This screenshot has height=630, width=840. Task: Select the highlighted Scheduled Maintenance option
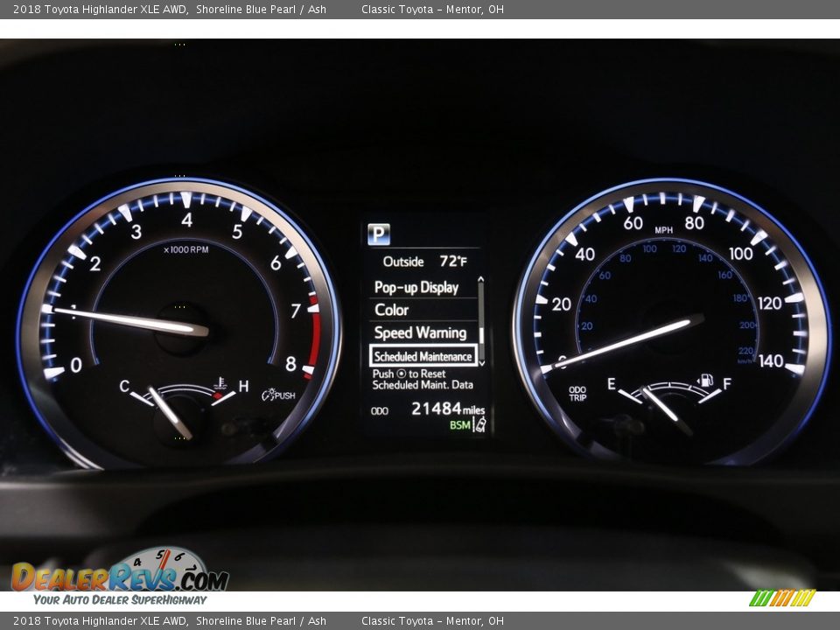tap(423, 356)
